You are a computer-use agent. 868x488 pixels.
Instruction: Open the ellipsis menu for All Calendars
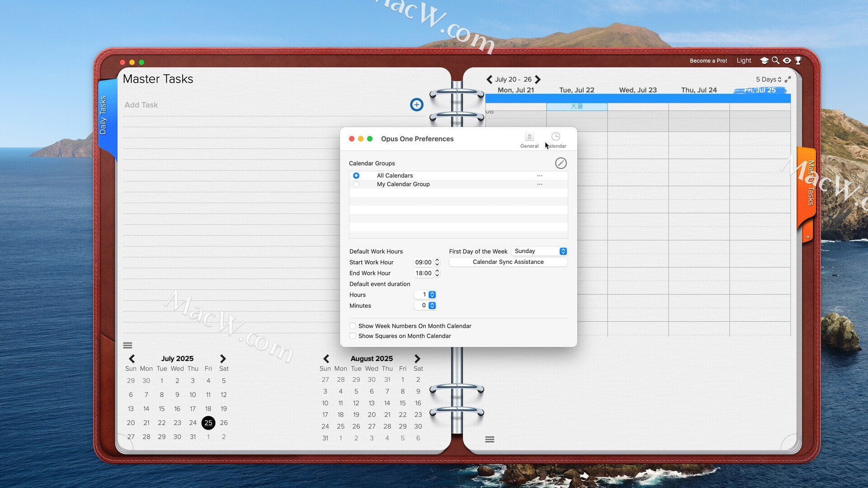pos(540,175)
